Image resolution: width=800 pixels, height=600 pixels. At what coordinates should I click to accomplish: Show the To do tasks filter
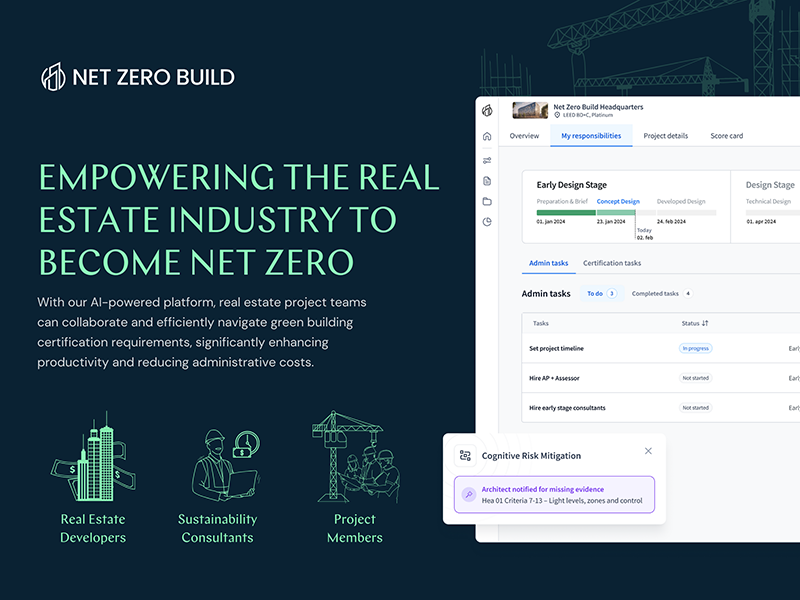602,293
